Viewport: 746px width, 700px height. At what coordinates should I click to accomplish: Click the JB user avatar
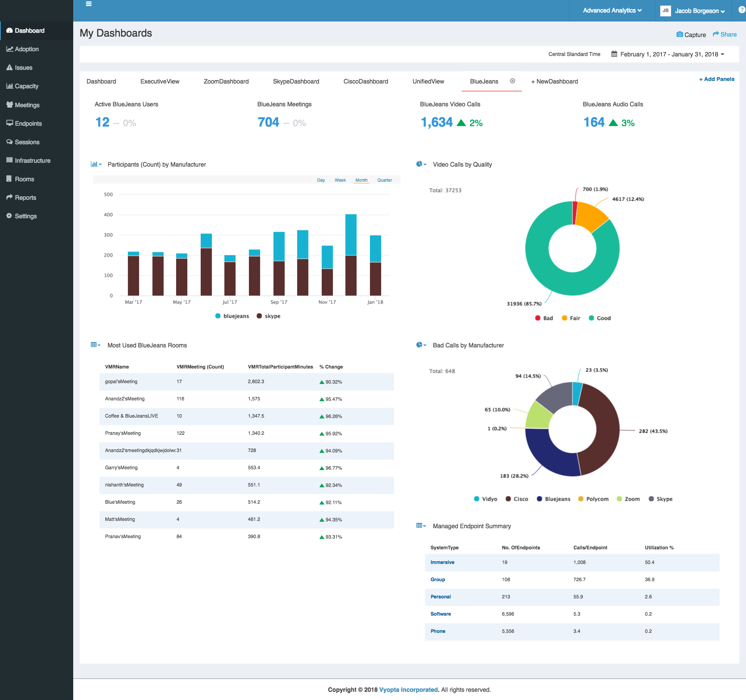(665, 11)
